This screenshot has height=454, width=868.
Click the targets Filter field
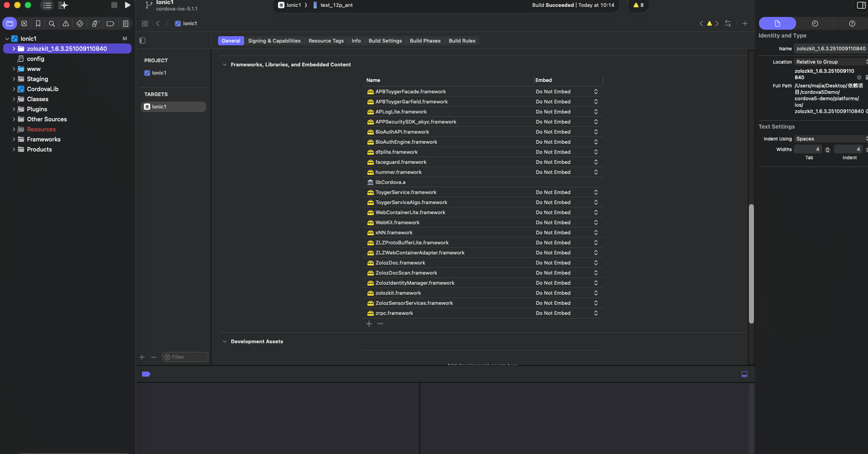(x=185, y=357)
